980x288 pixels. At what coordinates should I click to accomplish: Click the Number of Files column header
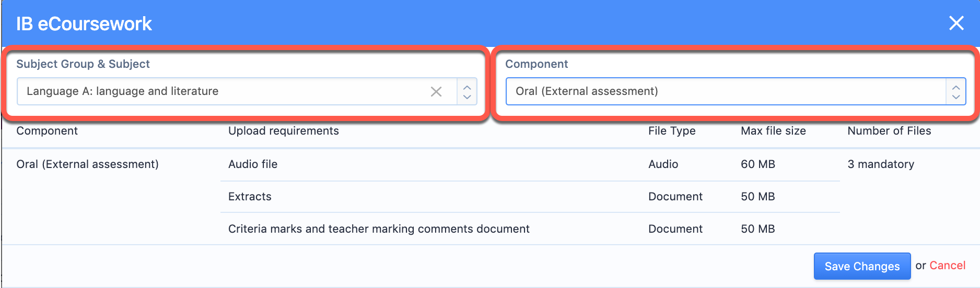(889, 131)
